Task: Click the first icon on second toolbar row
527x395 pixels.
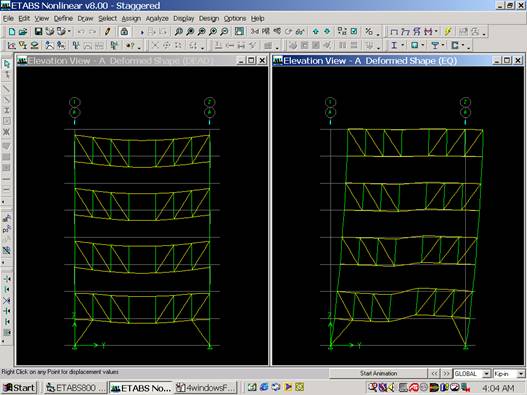Action: 11,45
